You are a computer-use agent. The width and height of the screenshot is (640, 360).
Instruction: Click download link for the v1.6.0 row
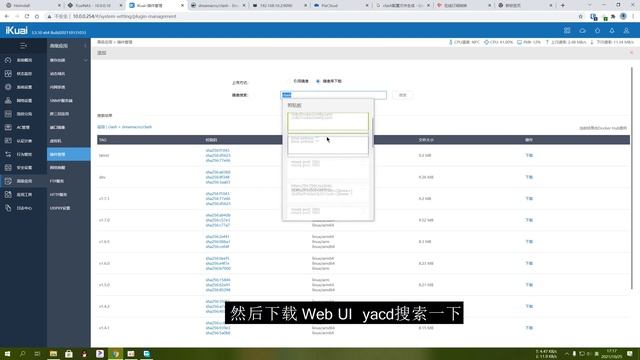tap(529, 263)
